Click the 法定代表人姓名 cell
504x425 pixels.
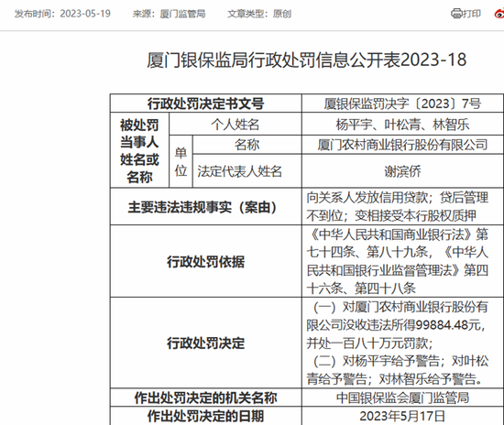pos(247,171)
